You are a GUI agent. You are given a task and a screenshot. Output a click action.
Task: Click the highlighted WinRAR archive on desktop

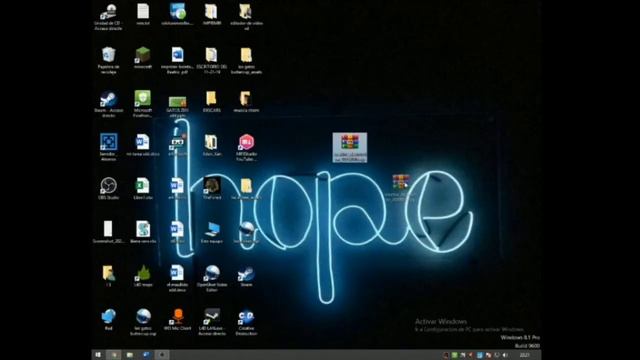350,147
